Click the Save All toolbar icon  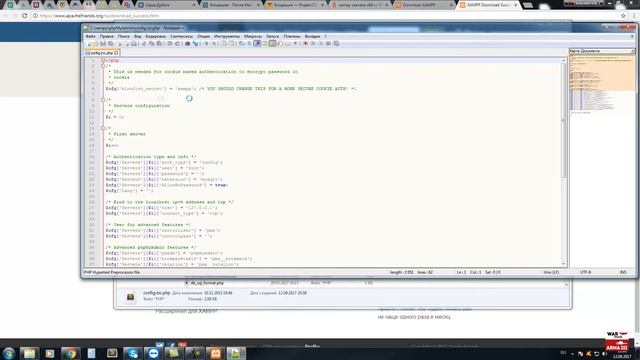(x=111, y=44)
